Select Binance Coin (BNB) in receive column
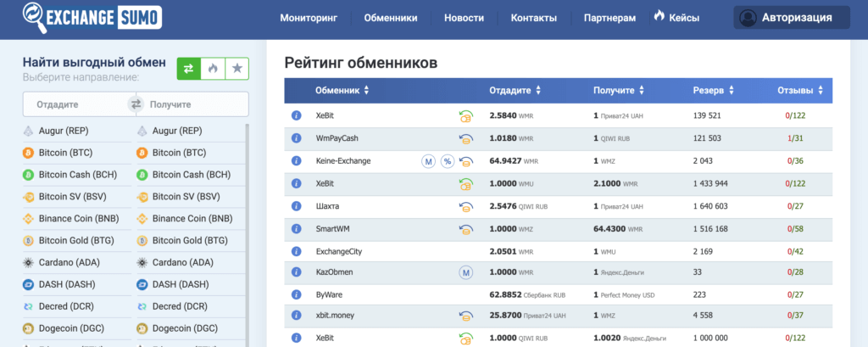Viewport: 868px width, 347px height. [x=191, y=218]
